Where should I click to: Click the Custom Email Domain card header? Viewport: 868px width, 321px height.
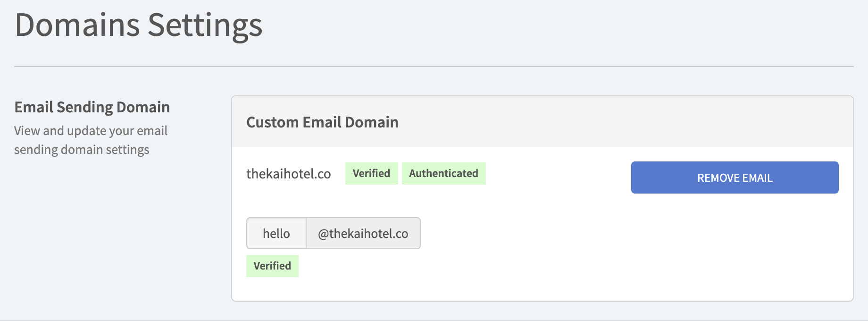[322, 122]
